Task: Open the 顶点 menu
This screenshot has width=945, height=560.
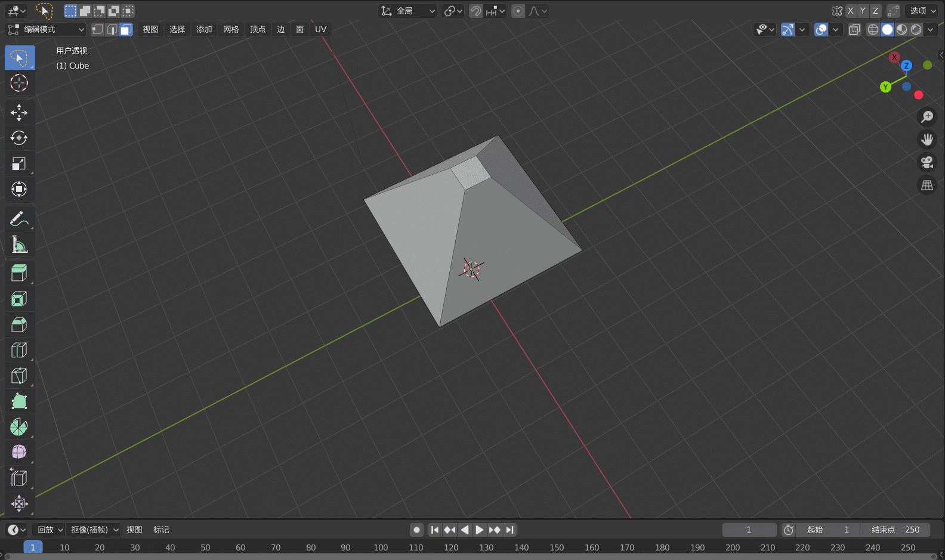Action: click(x=258, y=29)
